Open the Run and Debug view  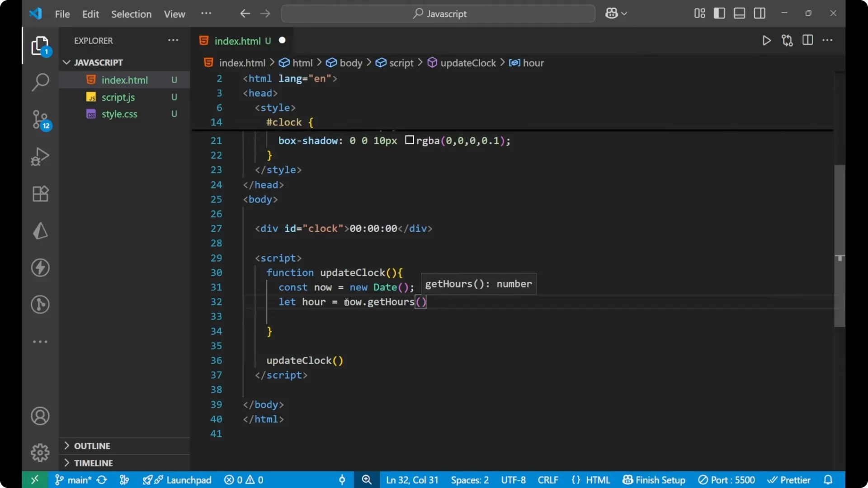40,156
